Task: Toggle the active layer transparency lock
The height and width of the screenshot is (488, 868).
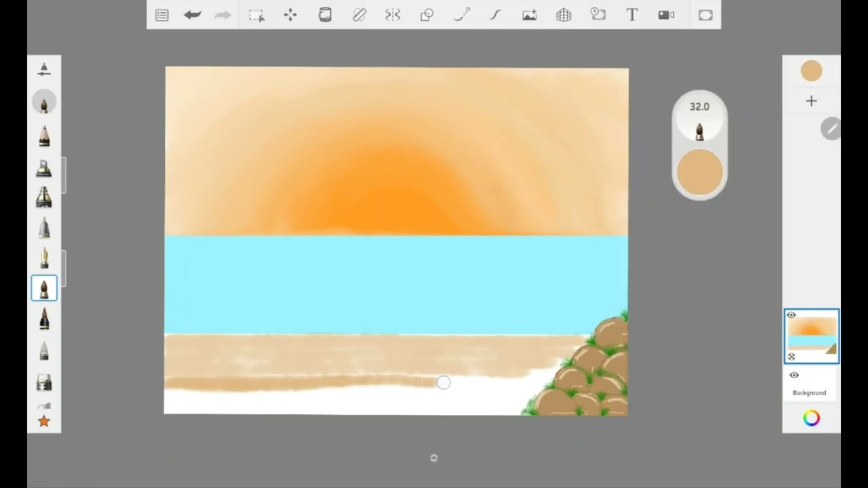Action: pos(791,357)
